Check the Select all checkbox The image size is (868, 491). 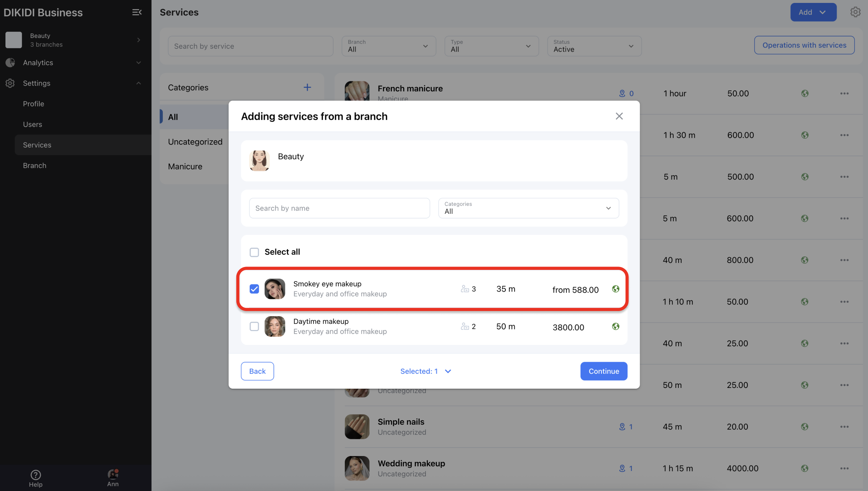tap(254, 252)
